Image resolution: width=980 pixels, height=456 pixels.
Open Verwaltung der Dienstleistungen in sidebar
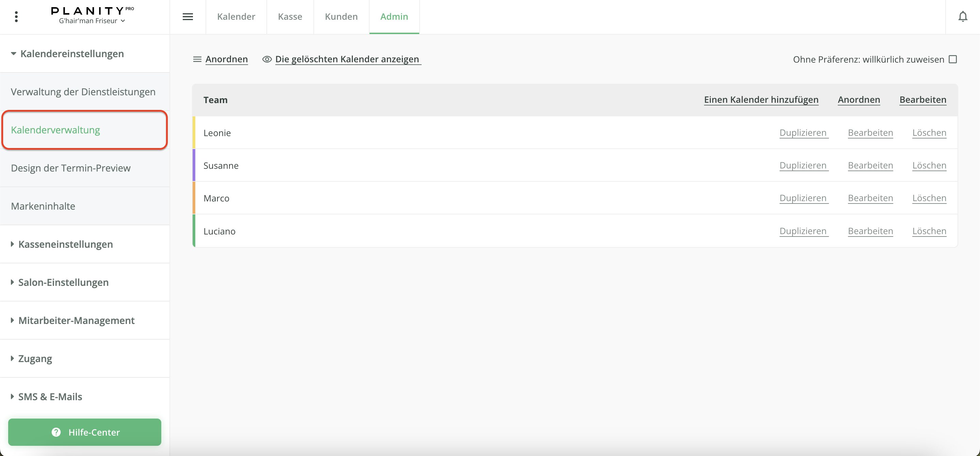(83, 92)
